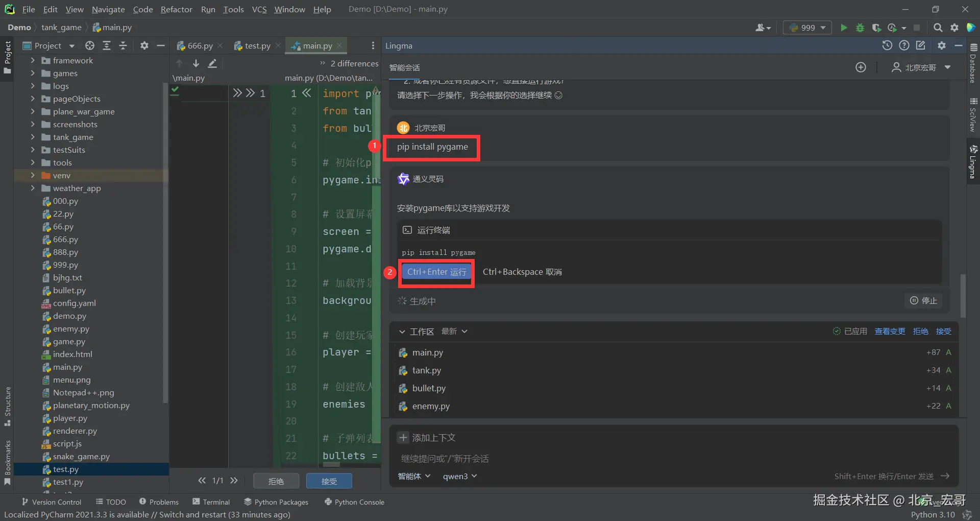Expand all folders in Project panel
980x521 pixels.
click(x=107, y=45)
